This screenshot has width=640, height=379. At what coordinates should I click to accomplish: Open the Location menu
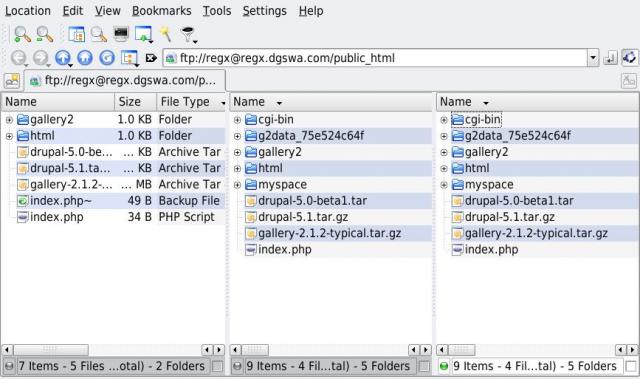click(x=28, y=11)
